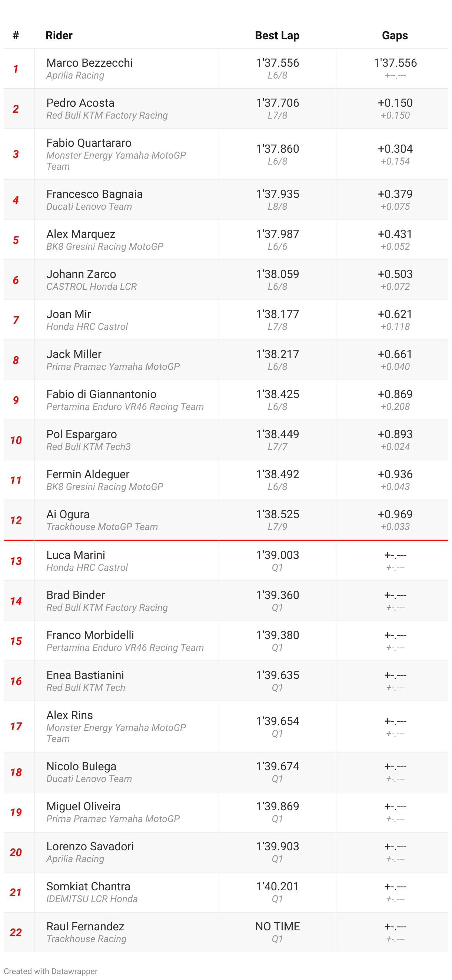Click position number 18 for Nicolo Bulega
The image size is (452, 980).
[x=16, y=772]
